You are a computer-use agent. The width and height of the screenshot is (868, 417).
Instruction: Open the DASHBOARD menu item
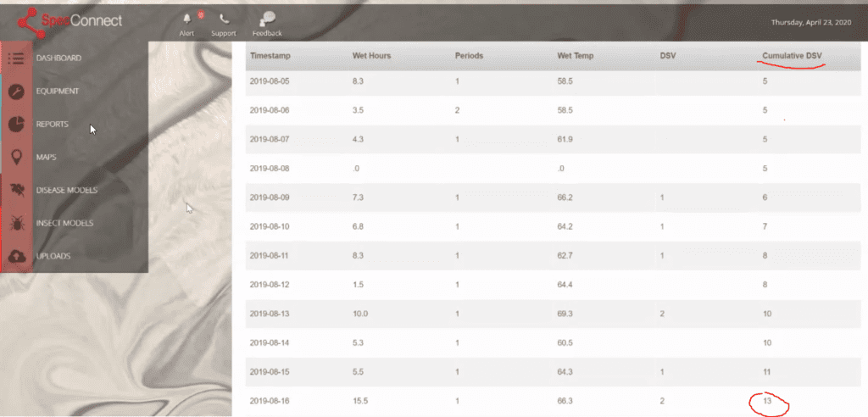point(58,58)
